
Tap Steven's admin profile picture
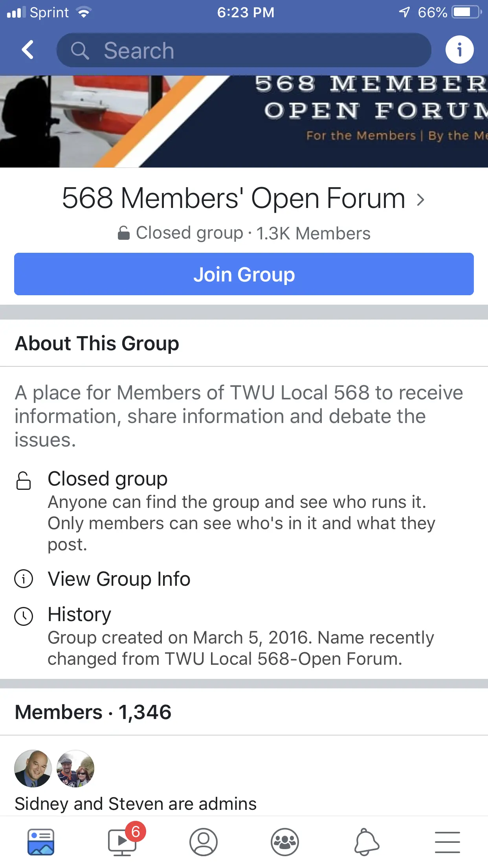[x=75, y=769]
